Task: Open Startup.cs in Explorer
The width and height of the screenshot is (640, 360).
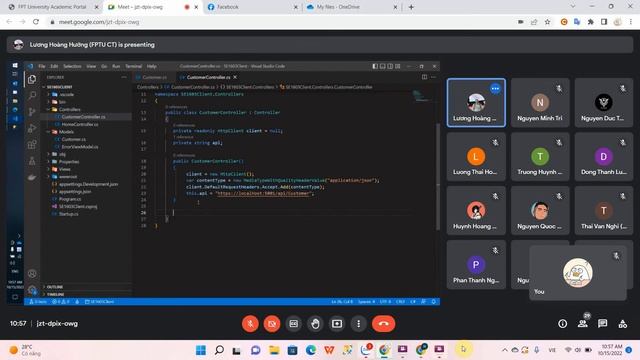Action: tap(68, 214)
